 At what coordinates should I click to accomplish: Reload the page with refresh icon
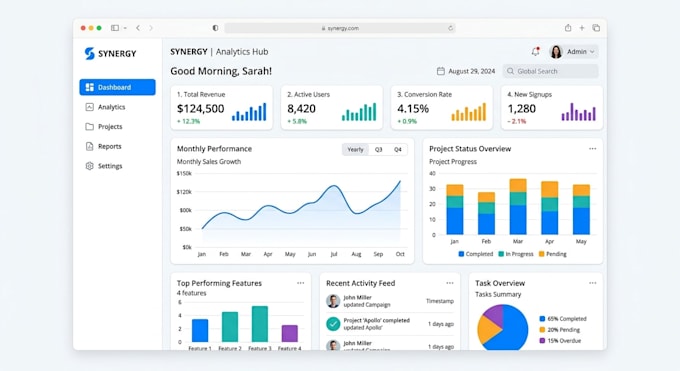[450, 28]
